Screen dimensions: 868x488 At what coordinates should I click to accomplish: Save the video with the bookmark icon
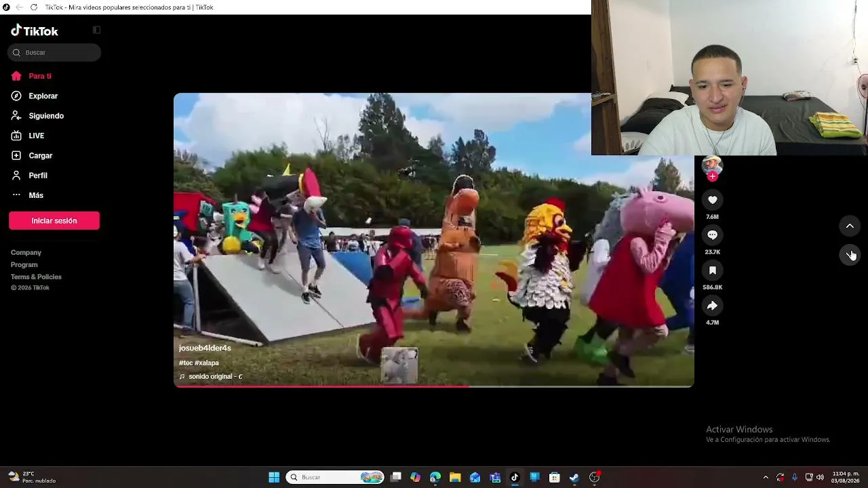pyautogui.click(x=712, y=270)
